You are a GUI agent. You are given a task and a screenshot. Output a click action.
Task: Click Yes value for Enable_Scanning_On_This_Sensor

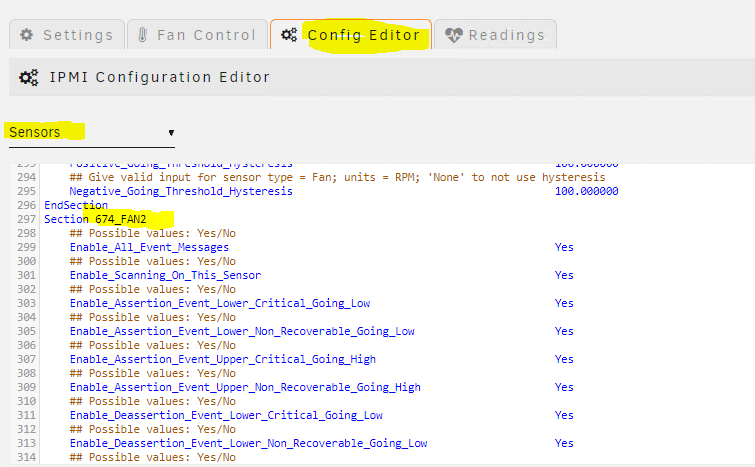(x=564, y=275)
